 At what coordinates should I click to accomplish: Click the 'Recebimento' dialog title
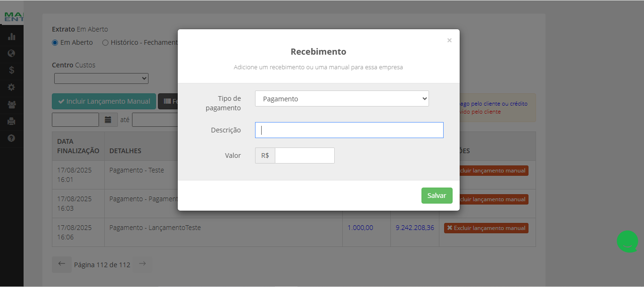pyautogui.click(x=318, y=52)
